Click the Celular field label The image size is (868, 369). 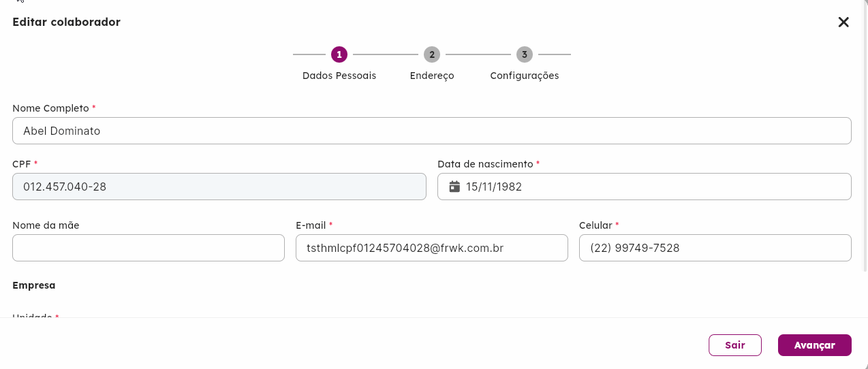595,225
